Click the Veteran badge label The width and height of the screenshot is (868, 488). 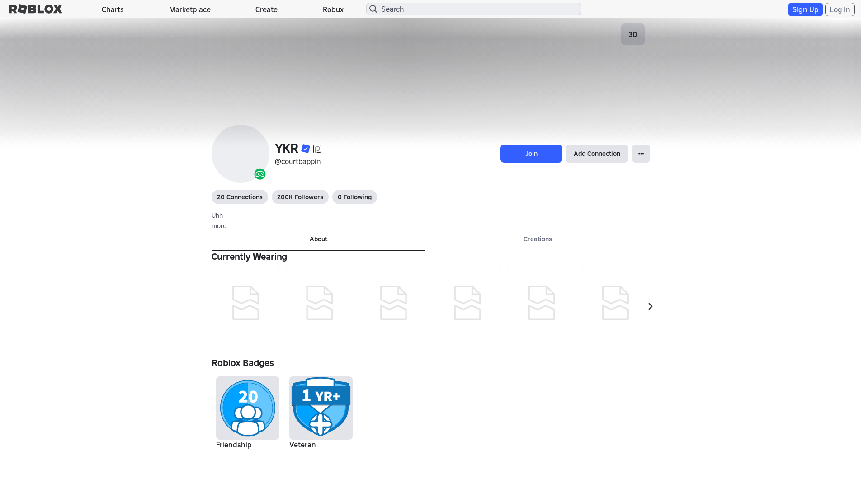tap(302, 445)
